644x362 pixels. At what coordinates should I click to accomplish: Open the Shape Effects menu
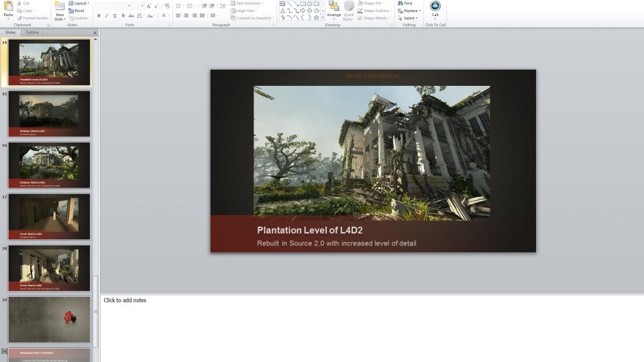374,18
